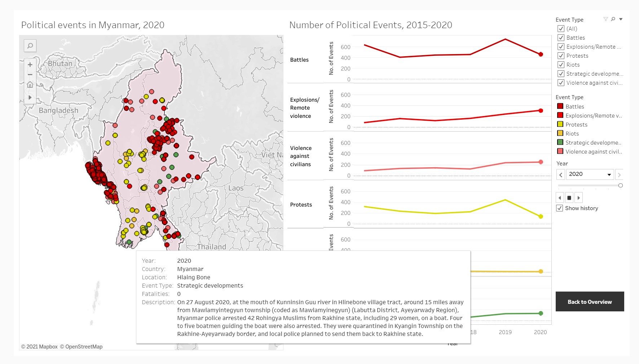Open the Event Type filter funnel icon
The image size is (639, 364).
point(606,19)
